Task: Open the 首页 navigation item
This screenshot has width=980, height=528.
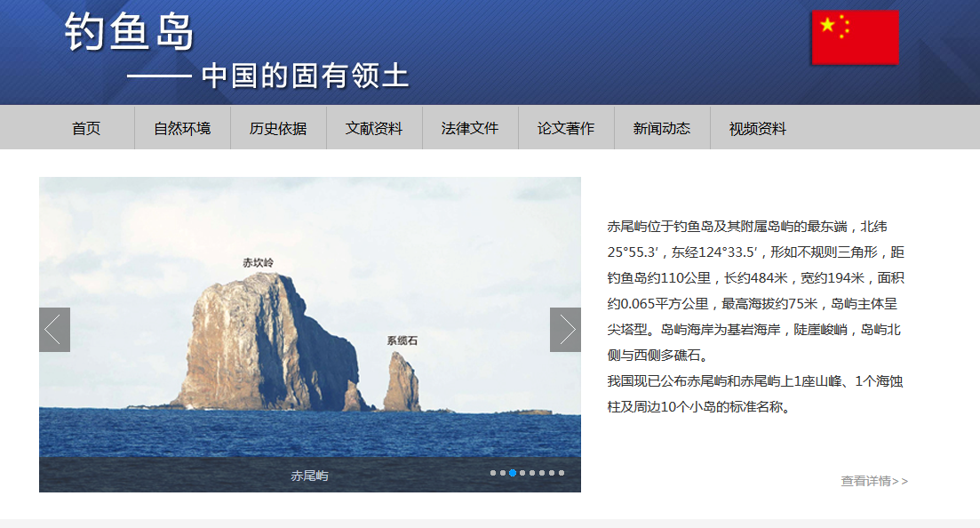Action: [86, 128]
